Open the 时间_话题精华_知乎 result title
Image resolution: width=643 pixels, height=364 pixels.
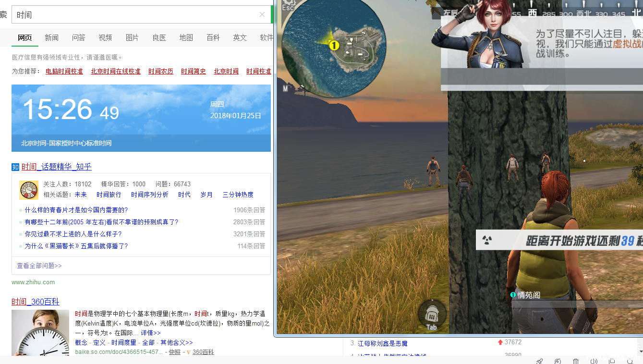56,167
